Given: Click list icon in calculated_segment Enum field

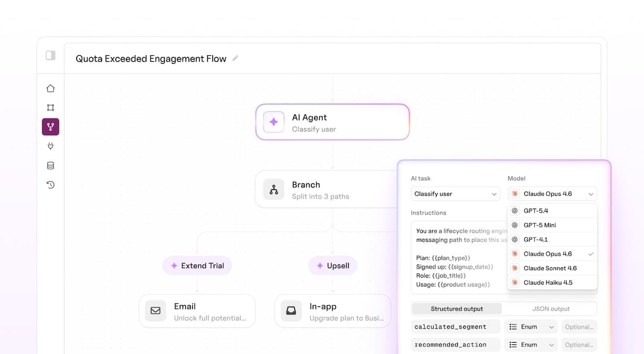Looking at the screenshot, I should (513, 327).
